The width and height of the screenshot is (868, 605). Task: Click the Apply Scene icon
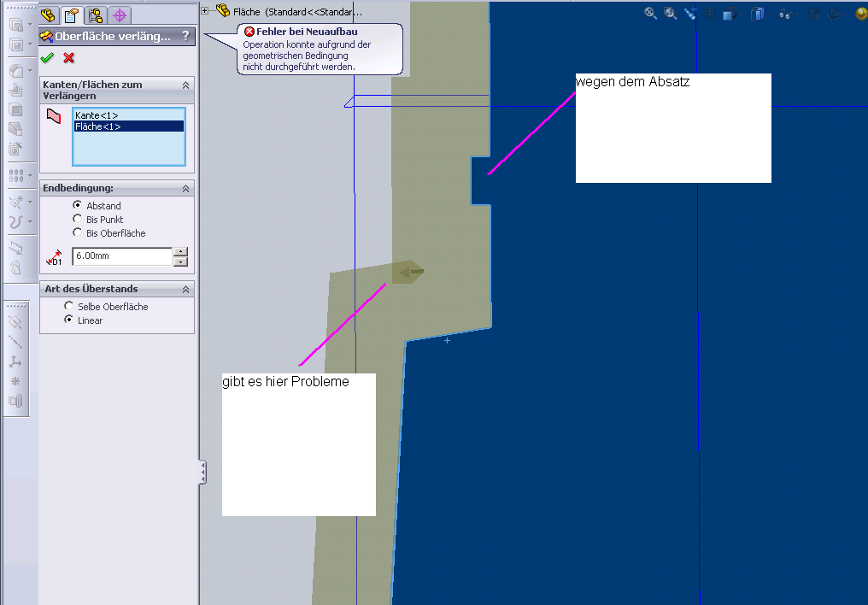coord(834,15)
